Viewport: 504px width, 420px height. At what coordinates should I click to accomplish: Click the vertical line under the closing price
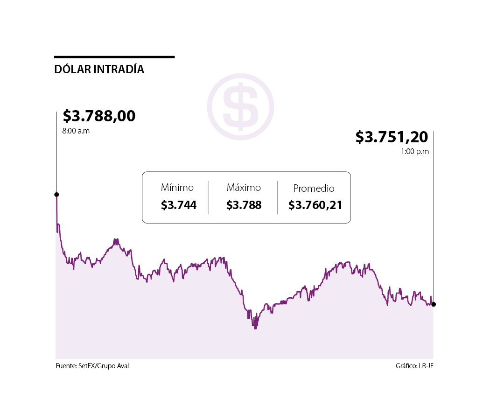tap(434, 219)
